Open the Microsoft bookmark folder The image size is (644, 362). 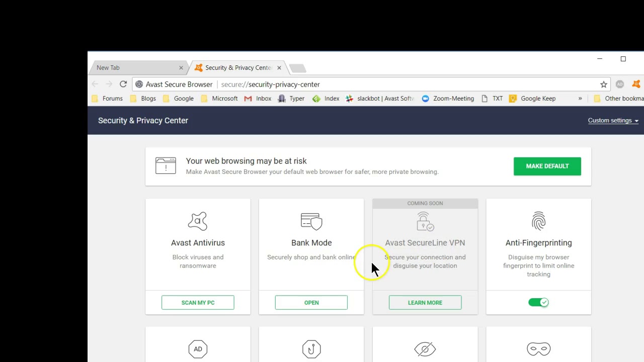pos(219,99)
